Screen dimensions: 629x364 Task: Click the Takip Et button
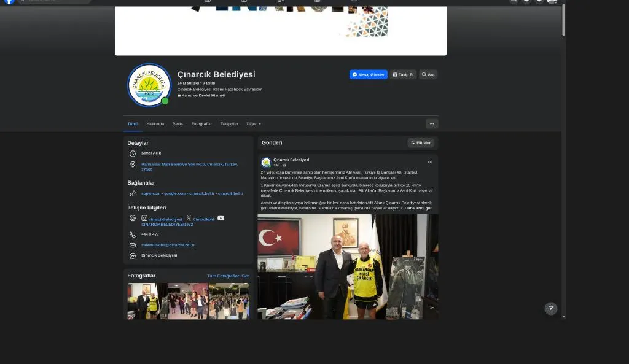coord(403,74)
